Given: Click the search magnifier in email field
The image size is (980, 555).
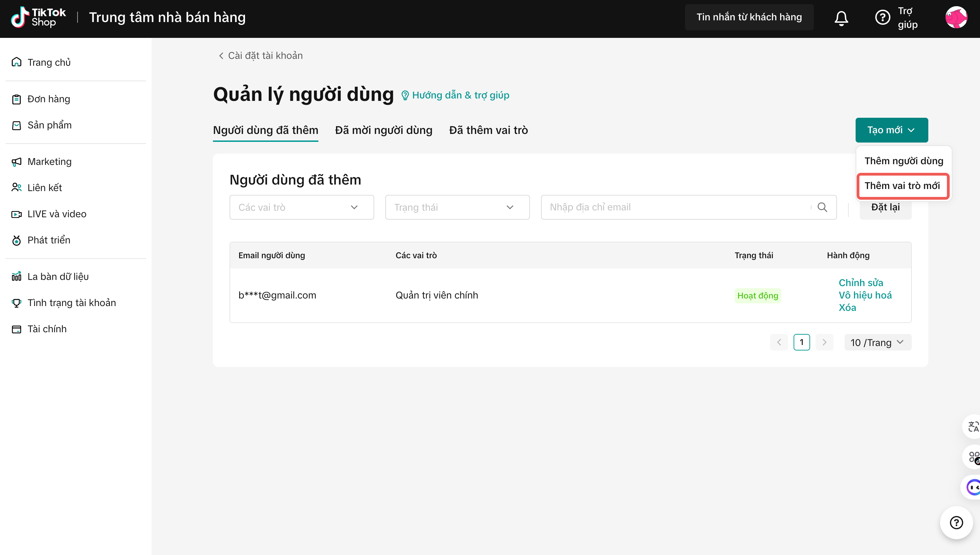Looking at the screenshot, I should click(822, 207).
